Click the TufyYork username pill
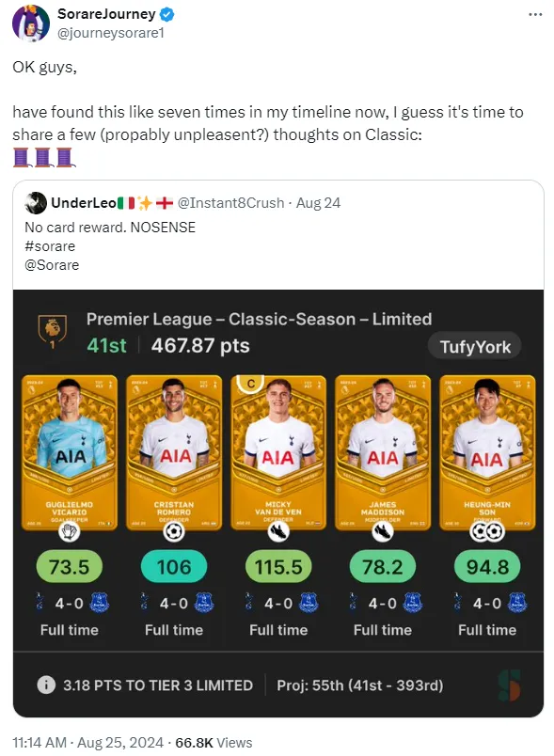 coord(474,346)
